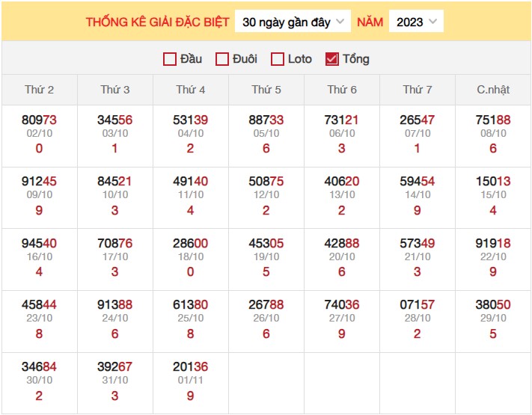Click the NĂM label
This screenshot has height=415, width=532.
pyautogui.click(x=370, y=22)
